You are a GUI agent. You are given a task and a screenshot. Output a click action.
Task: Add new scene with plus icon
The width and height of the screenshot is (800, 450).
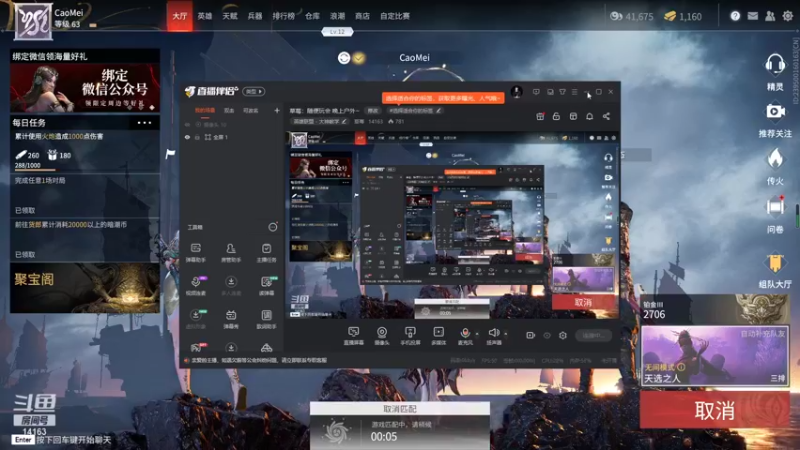tap(277, 110)
